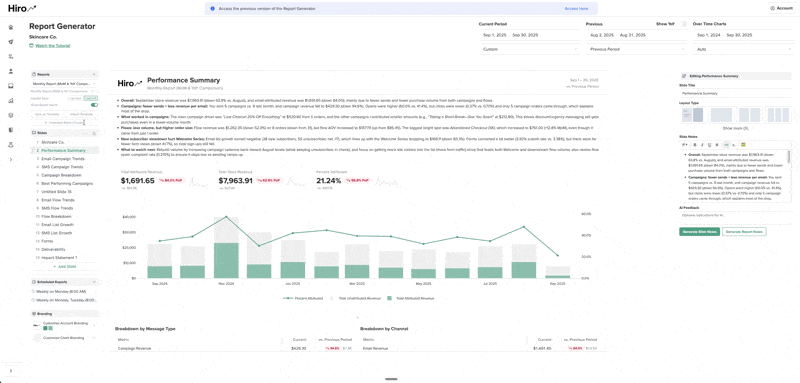Open the inbox icon in left sidebar
Image resolution: width=800 pixels, height=383 pixels.
pos(11,86)
